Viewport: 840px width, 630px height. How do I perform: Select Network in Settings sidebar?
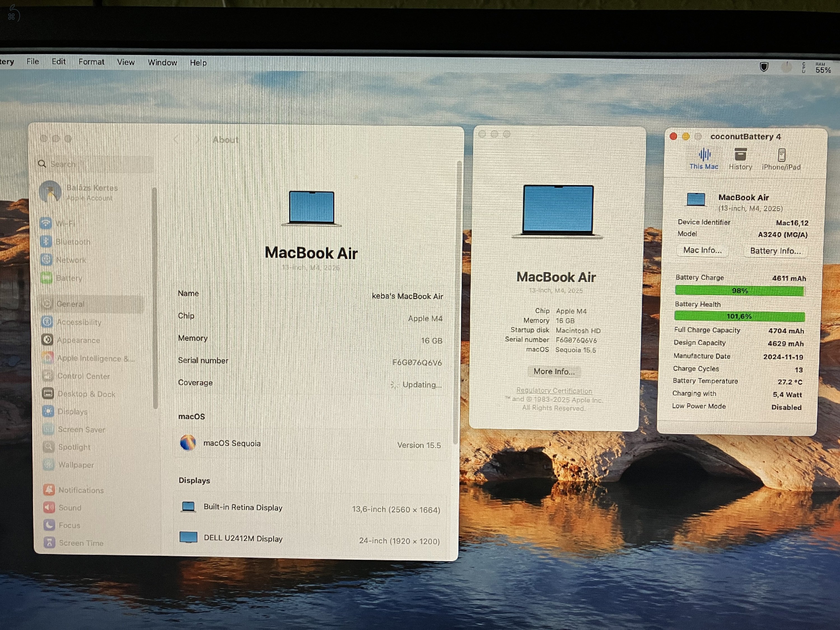click(x=91, y=260)
